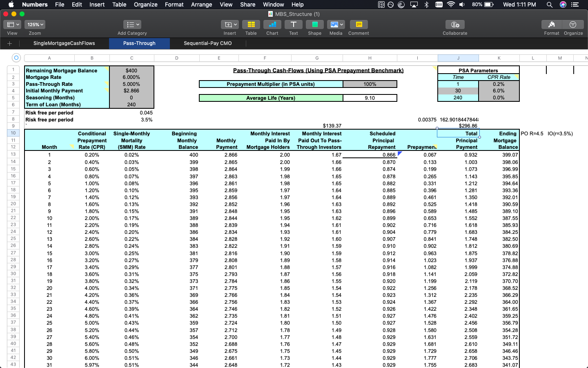The width and height of the screenshot is (588, 368).
Task: Add a Comment
Action: [359, 25]
